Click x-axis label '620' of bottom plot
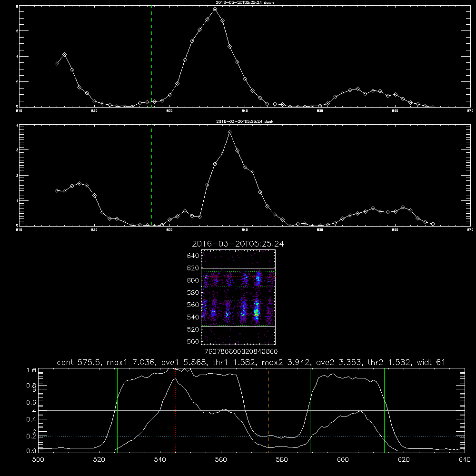 coord(404,460)
